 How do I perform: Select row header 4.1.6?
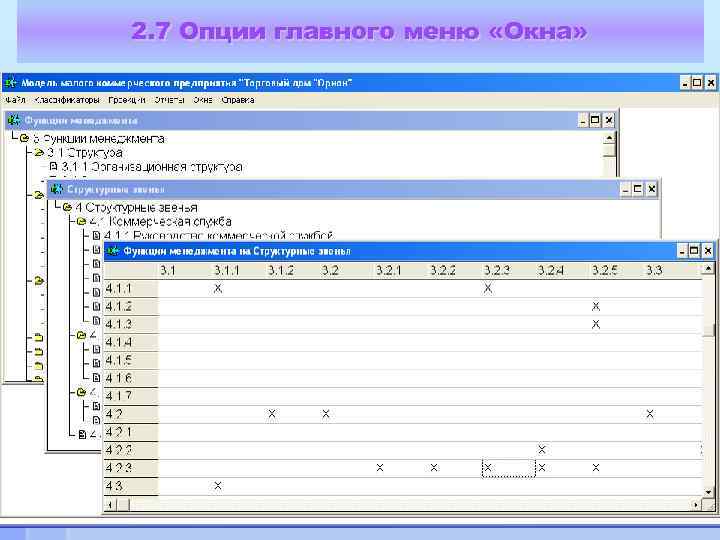tap(131, 378)
